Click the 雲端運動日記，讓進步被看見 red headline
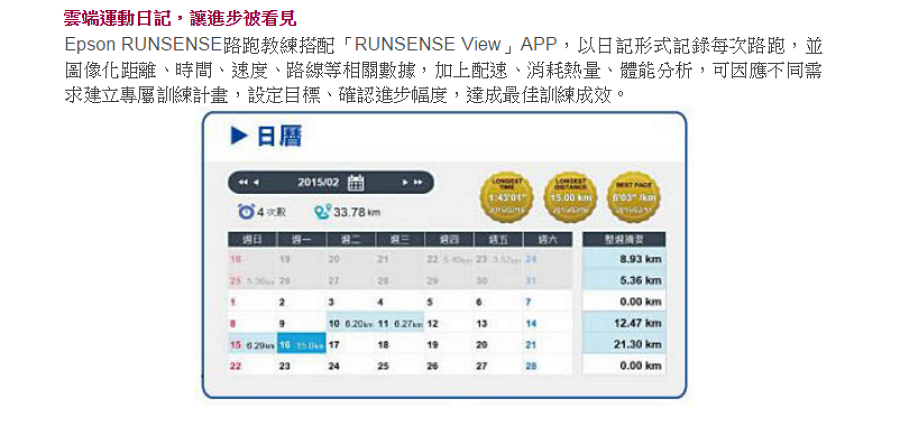Viewport: 900px width, 426px height. 180,18
